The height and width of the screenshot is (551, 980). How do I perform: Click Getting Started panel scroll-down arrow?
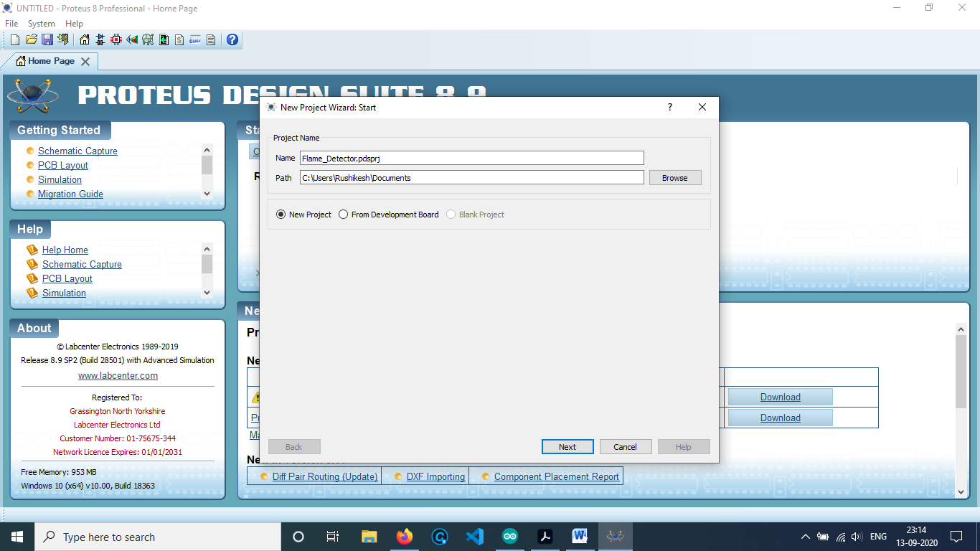207,194
